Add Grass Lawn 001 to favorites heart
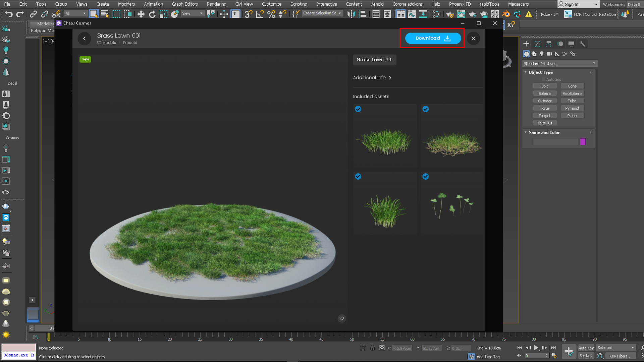This screenshot has width=644, height=362. click(x=341, y=318)
